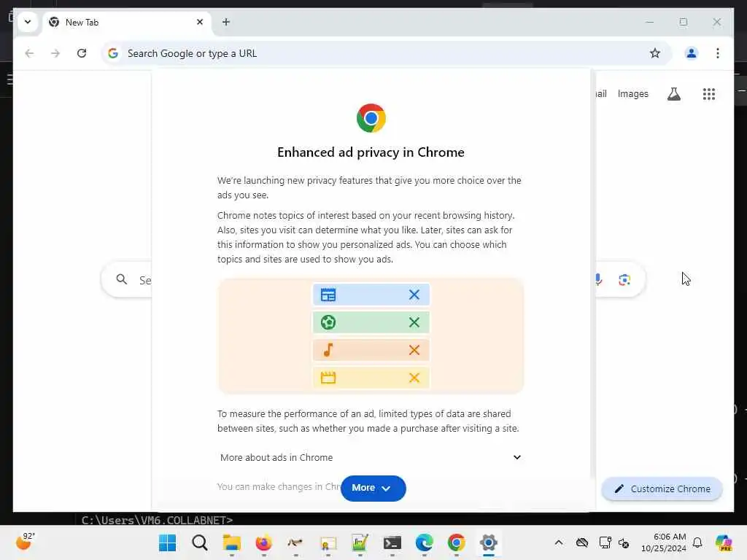
Task: Open File Explorer from taskbar
Action: pyautogui.click(x=231, y=542)
